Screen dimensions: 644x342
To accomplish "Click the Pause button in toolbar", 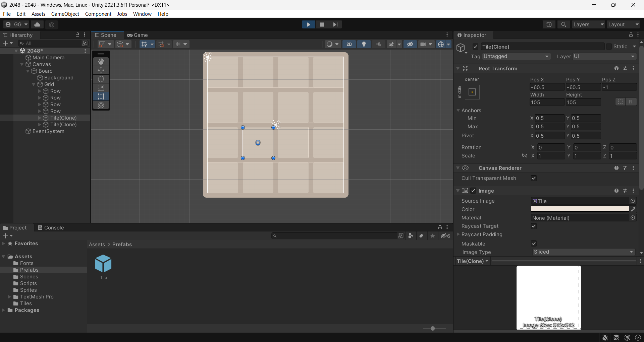I will [x=322, y=24].
